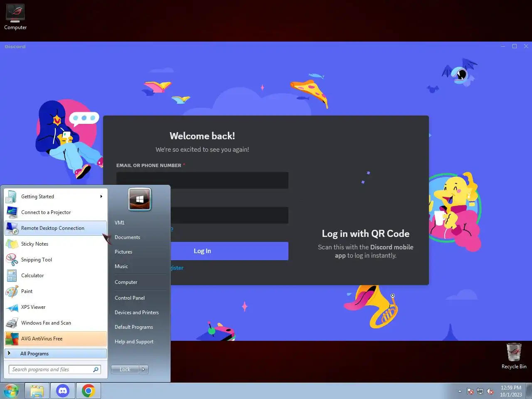Screen dimensions: 532x399
Task: Click the Email or Phone Number field
Action: coord(202,180)
